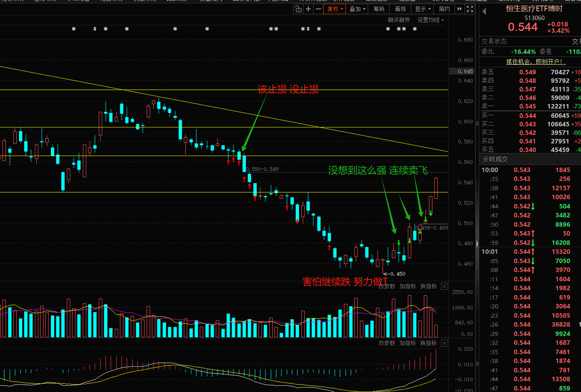Click the 委比 value -16.44%
581x392 pixels.
(x=523, y=51)
